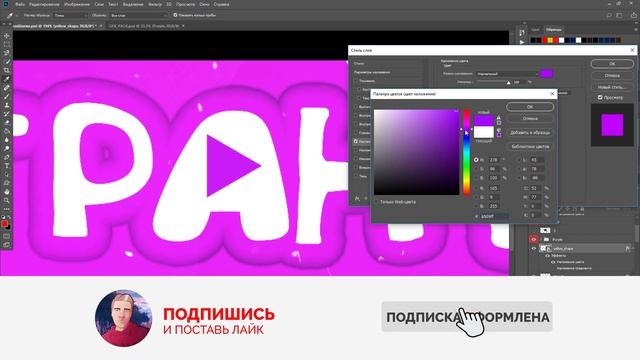Click the H value field showing 278
The width and height of the screenshot is (640, 360).
tap(494, 160)
